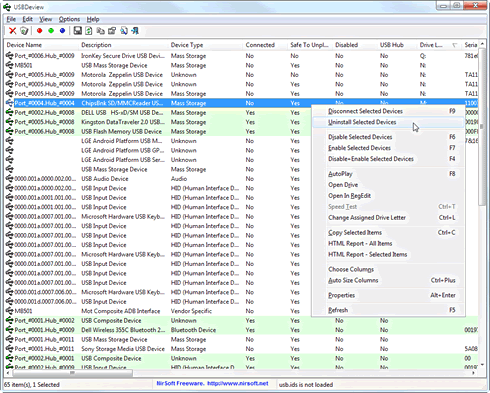The height and width of the screenshot is (393, 490).
Task: Click the green dot enable devices icon
Action: pos(51,31)
